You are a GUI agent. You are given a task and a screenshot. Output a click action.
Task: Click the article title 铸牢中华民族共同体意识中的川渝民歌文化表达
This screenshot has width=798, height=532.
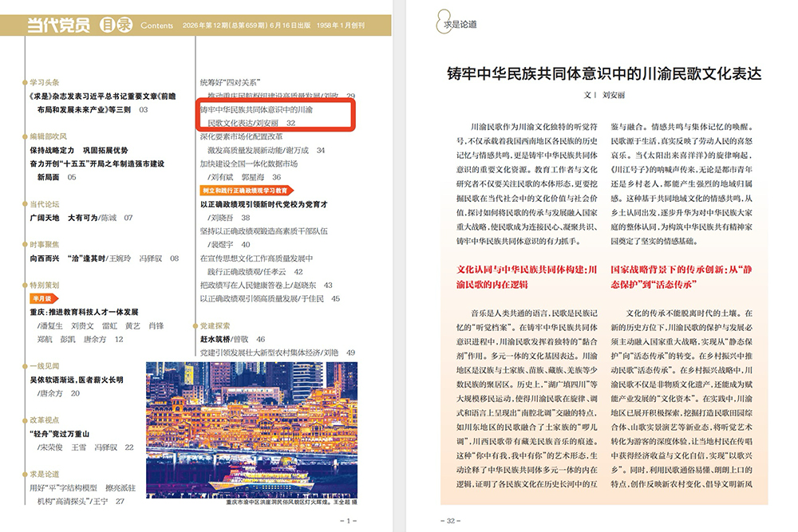604,73
